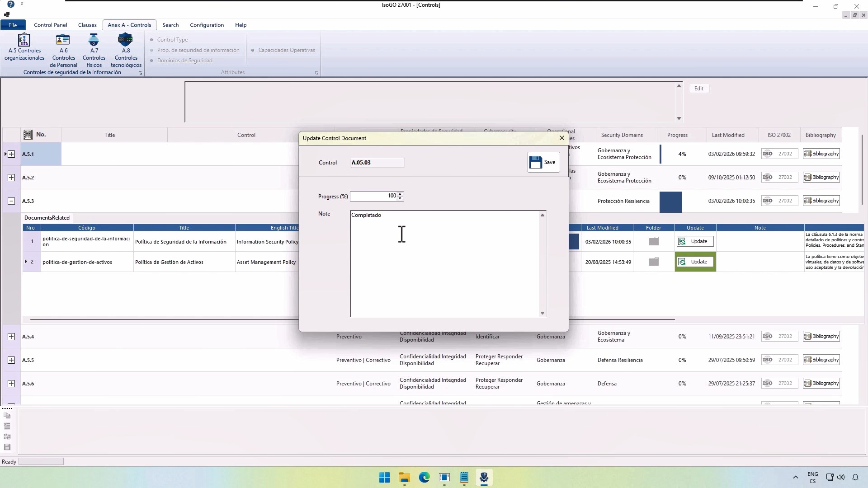This screenshot has width=868, height=488.
Task: Open A.6 Controles de Personal icon
Action: coord(63,50)
